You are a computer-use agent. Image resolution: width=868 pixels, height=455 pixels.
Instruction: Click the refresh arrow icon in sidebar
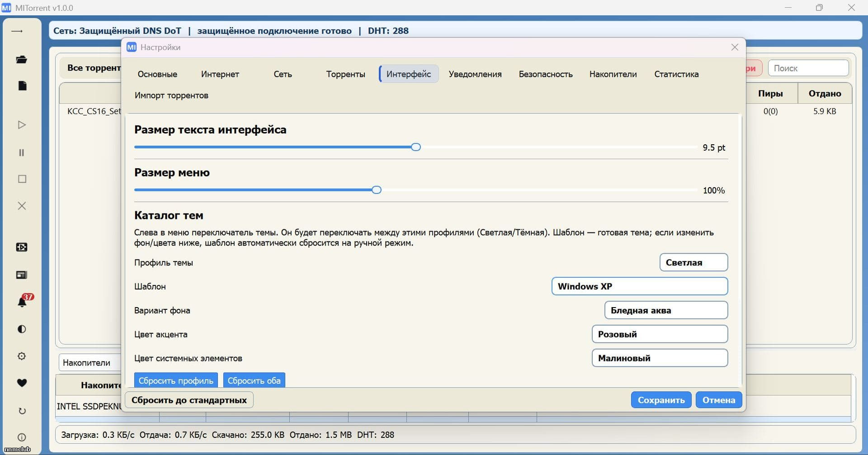tap(22, 411)
